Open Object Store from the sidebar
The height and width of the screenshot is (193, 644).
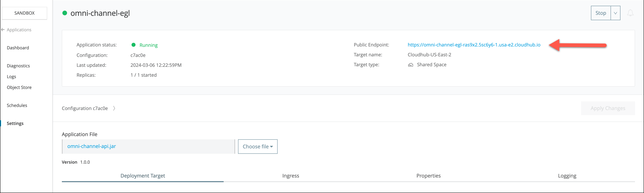tap(19, 87)
